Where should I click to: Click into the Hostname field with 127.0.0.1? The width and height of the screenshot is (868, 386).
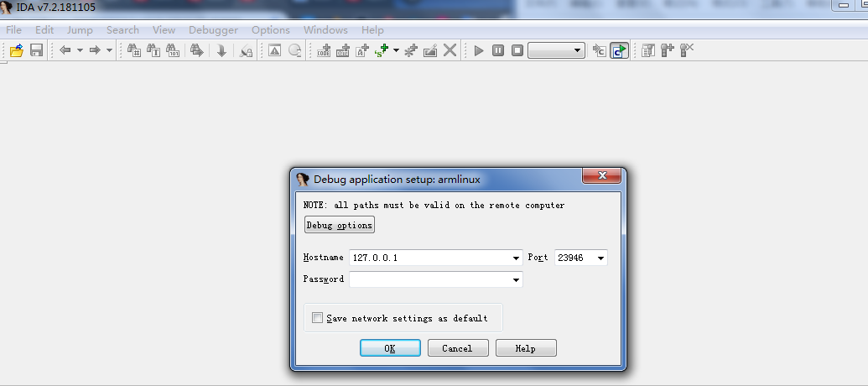430,258
